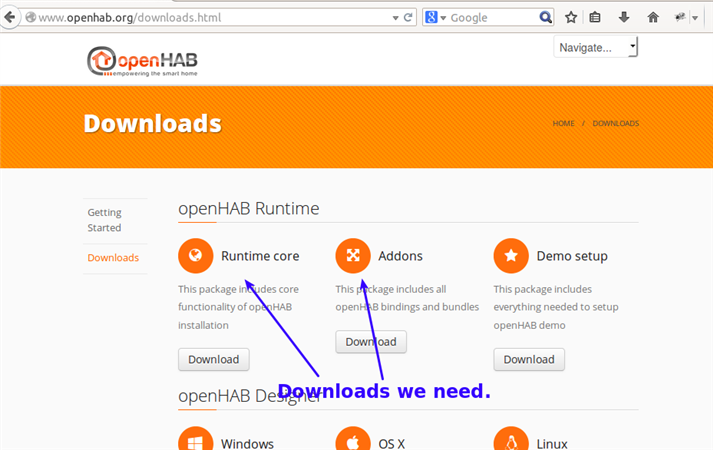Download the Addons package
Screen dimensions: 713x450
point(371,342)
